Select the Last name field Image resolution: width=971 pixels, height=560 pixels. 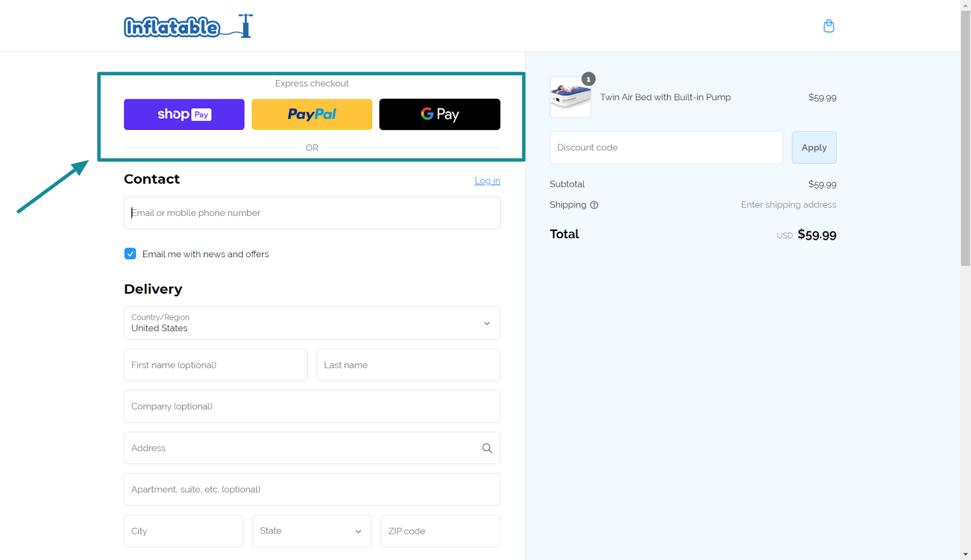(x=408, y=365)
